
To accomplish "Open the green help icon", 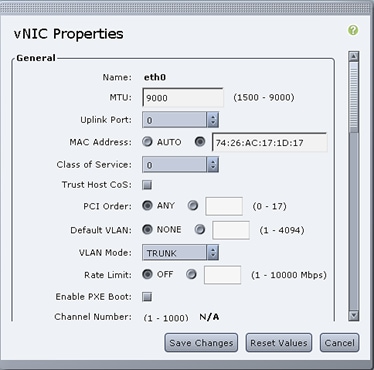I will (x=353, y=30).
